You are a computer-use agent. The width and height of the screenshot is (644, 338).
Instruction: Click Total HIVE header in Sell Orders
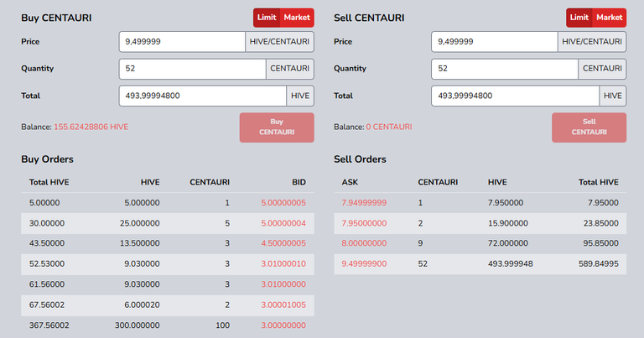pyautogui.click(x=599, y=182)
